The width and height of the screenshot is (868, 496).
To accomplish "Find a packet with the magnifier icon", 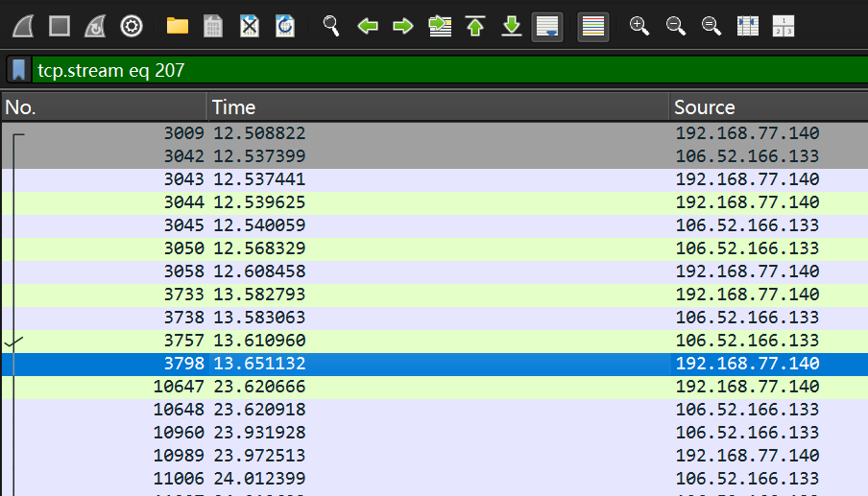I will tap(331, 26).
